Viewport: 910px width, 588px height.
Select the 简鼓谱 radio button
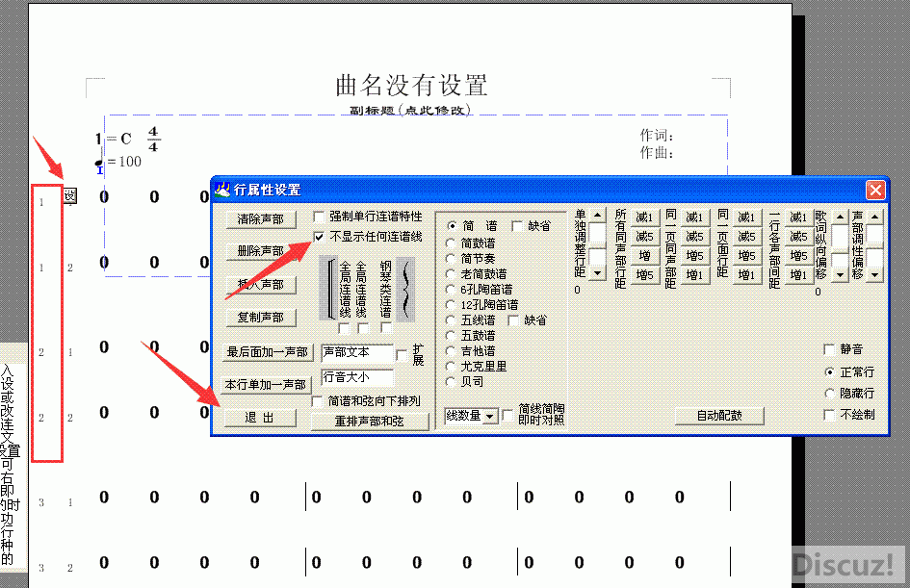(451, 243)
